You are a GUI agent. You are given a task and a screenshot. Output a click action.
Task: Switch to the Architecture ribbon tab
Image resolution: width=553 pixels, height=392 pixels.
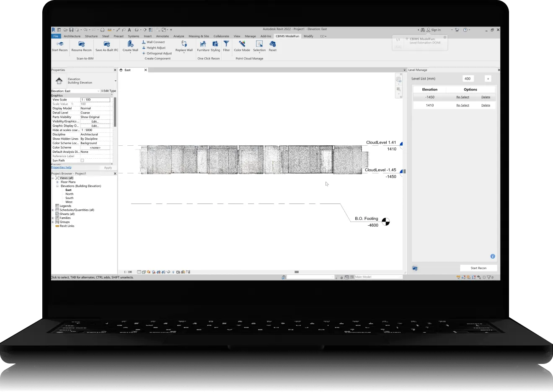72,36
